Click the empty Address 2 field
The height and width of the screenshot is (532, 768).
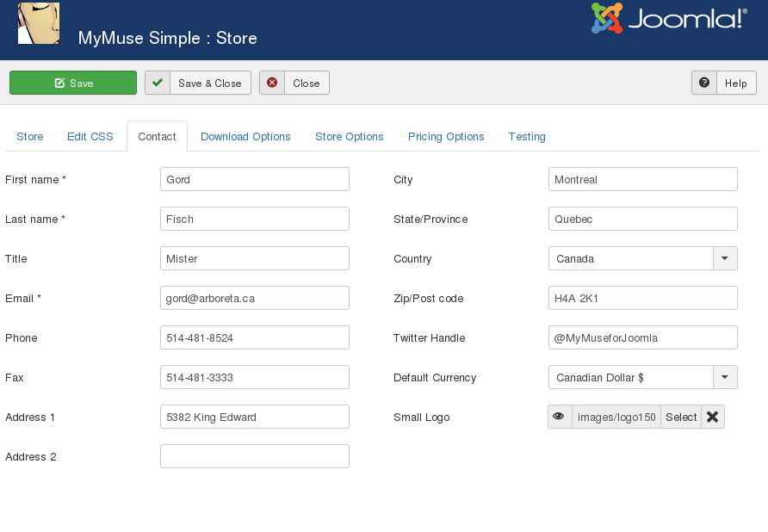coord(254,455)
